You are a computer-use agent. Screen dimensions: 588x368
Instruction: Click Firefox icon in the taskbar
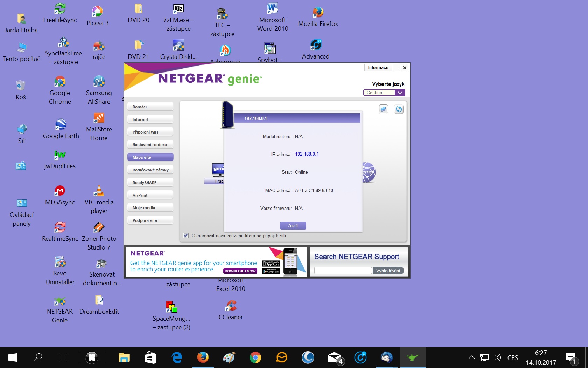pyautogui.click(x=203, y=357)
